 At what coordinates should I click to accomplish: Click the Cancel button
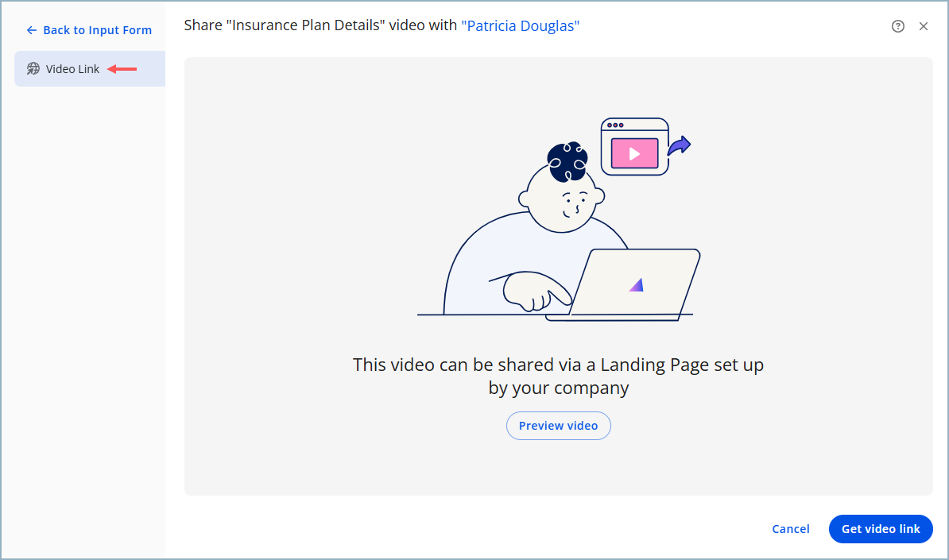(790, 529)
